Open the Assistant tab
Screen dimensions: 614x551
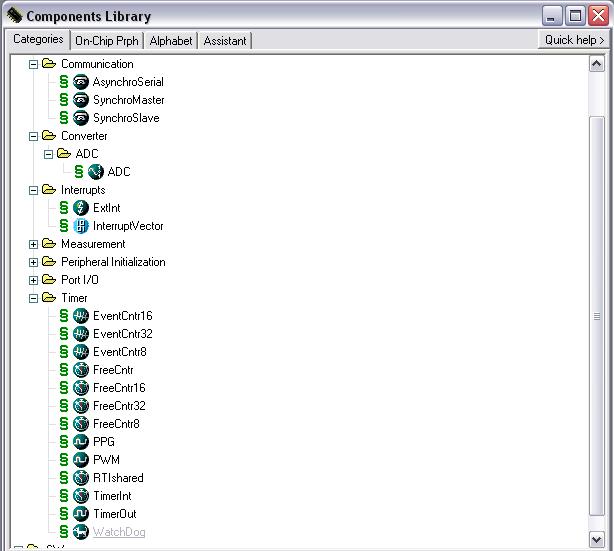[x=225, y=41]
